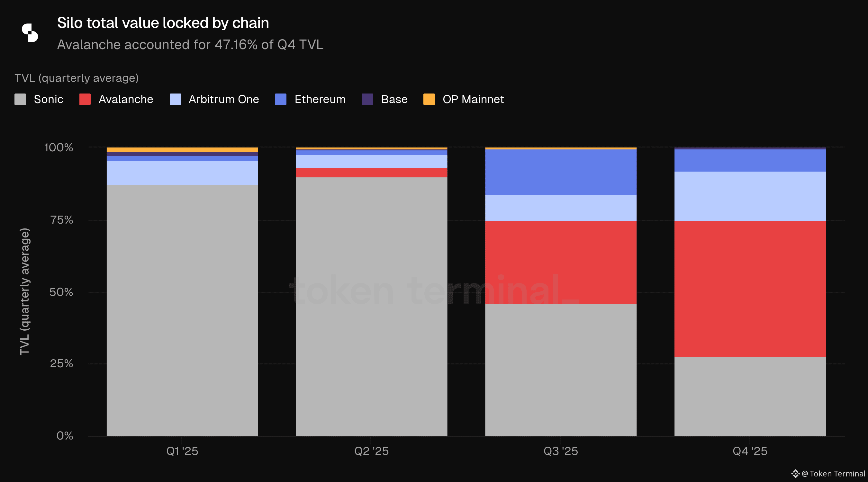Toggle the Base legend swatch
Viewport: 868px width, 482px height.
click(367, 99)
